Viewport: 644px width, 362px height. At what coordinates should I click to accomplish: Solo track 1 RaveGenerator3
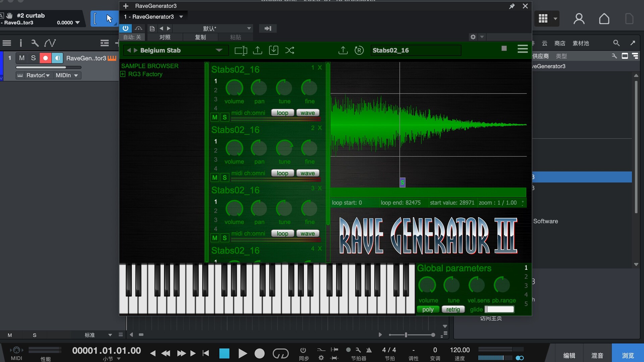point(33,58)
